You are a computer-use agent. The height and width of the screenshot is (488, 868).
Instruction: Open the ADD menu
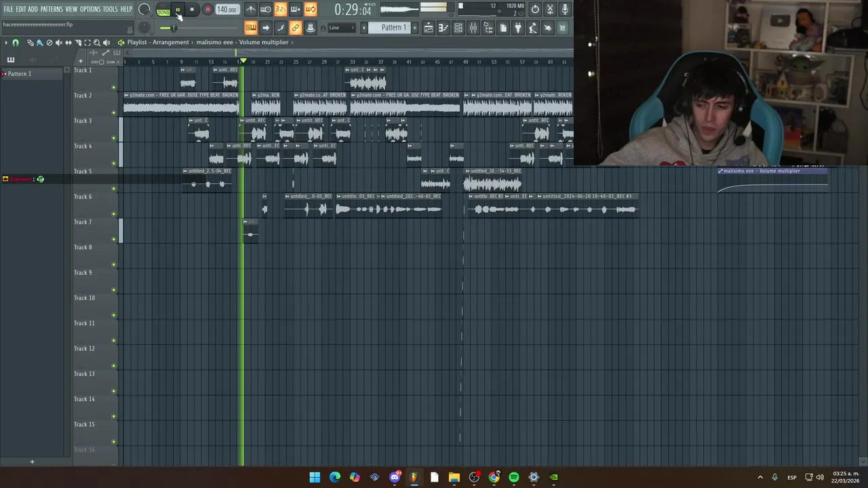[x=33, y=9]
